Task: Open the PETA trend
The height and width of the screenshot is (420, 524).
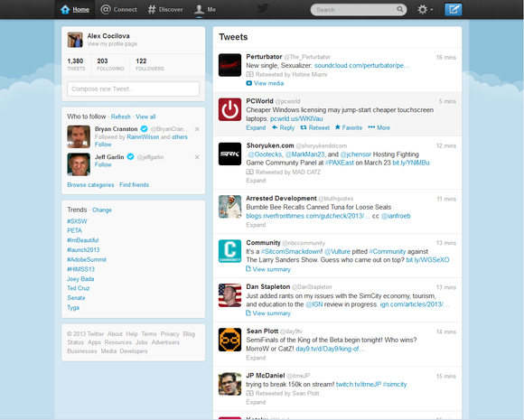Action: coord(74,230)
